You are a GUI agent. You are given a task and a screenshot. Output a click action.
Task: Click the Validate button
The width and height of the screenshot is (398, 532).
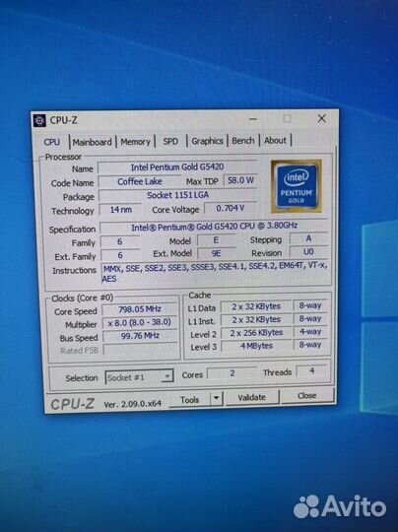(x=252, y=397)
